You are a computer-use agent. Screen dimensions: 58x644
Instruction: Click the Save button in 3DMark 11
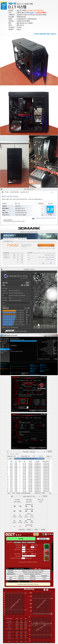tap(51, 263)
